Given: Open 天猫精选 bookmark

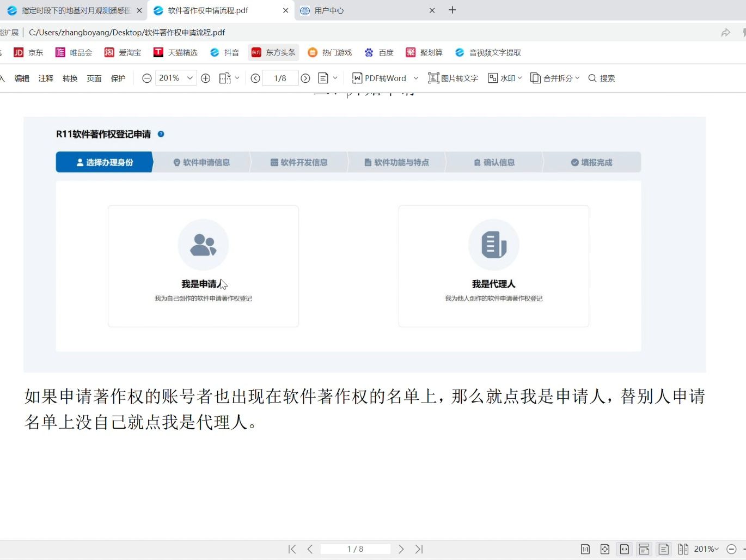Looking at the screenshot, I should click(175, 52).
